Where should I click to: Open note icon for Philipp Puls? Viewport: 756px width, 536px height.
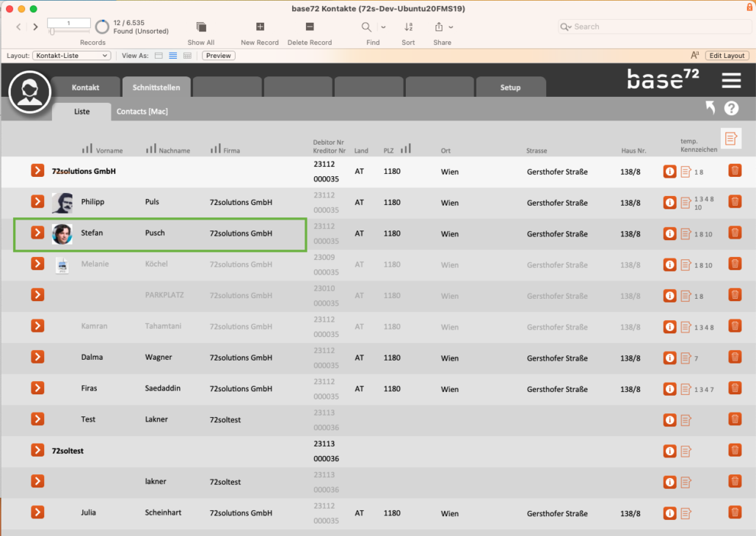tap(686, 203)
